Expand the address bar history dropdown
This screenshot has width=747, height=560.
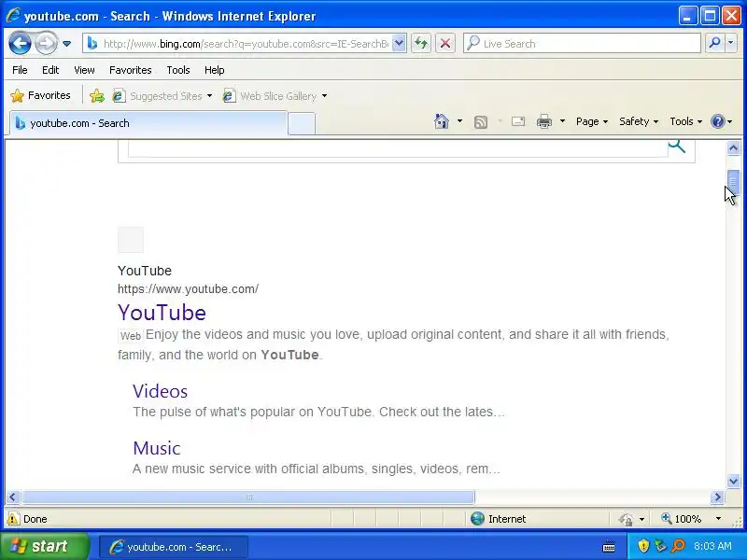399,43
